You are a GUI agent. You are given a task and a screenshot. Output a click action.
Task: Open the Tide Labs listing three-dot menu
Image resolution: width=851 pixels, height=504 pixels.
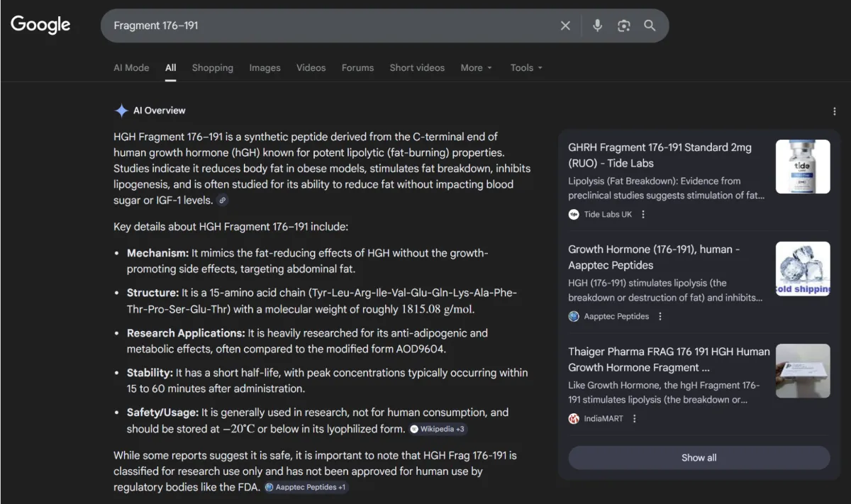[643, 214]
